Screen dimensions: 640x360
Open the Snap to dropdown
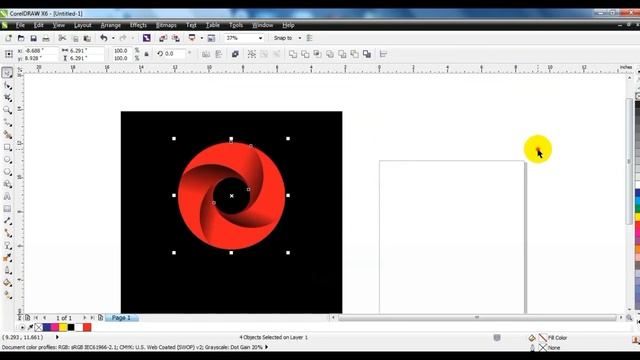(x=300, y=38)
